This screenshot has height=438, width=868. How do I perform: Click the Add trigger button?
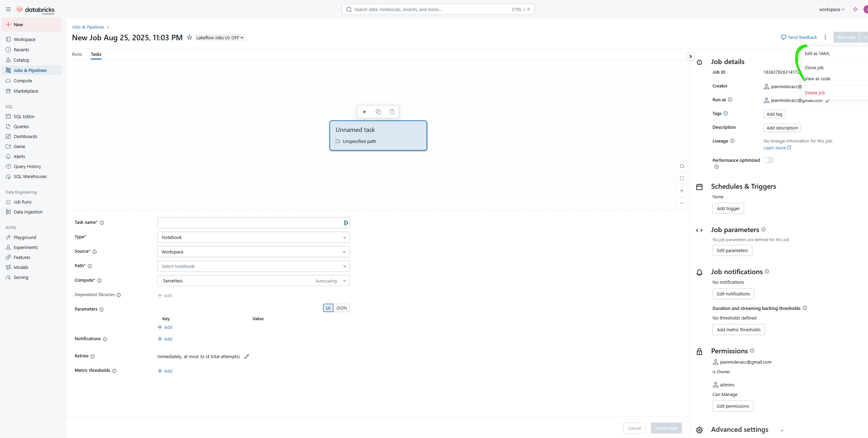(728, 208)
